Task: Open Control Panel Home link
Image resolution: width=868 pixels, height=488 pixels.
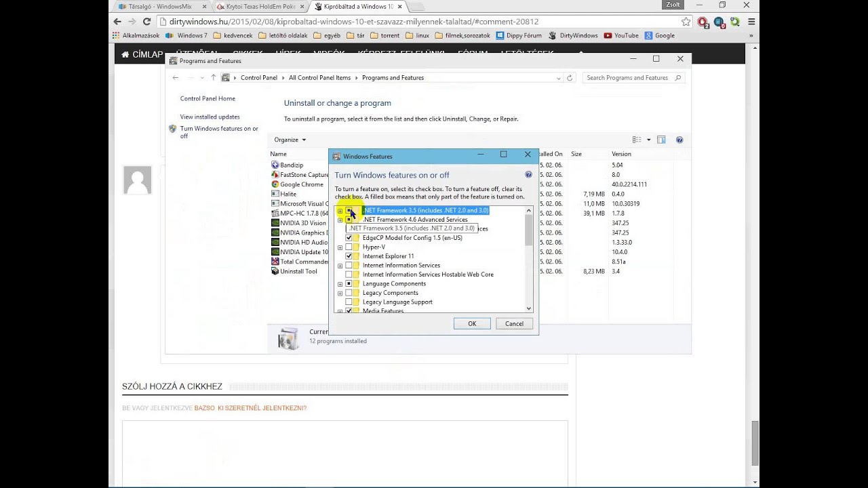Action: (x=208, y=98)
